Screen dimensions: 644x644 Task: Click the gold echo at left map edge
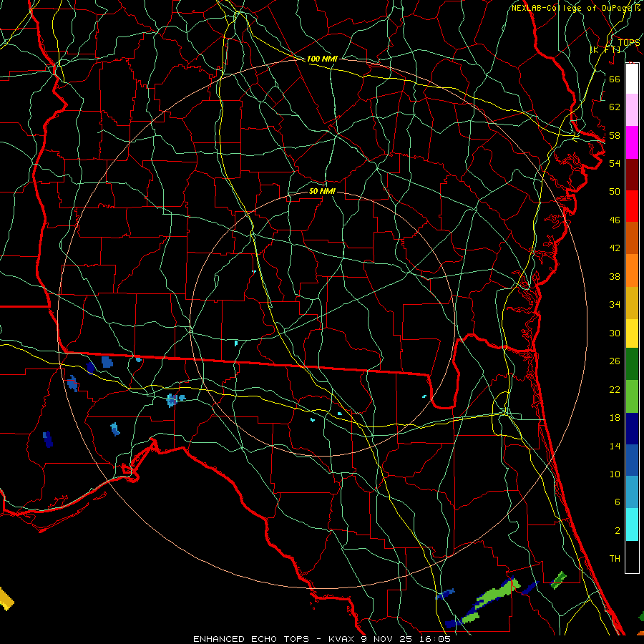tap(6, 599)
